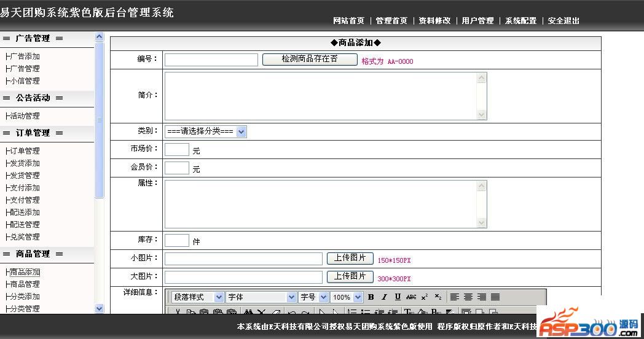
Task: Open 资料修改 in top navigation
Action: [434, 20]
